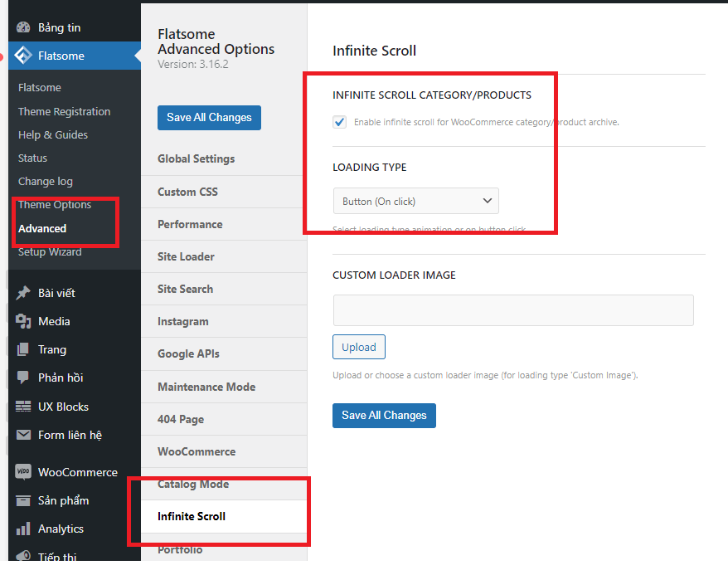Click the Form liên hệ envelope icon
This screenshot has height=575, width=728.
point(23,435)
